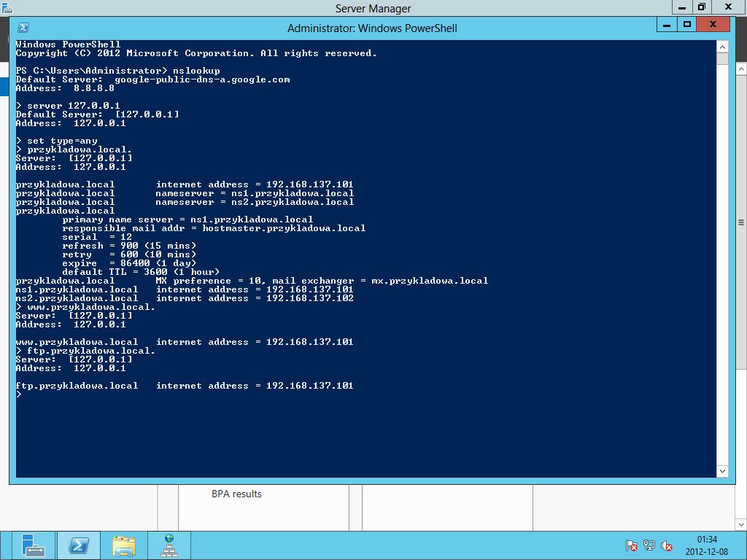
Task: Click the last nslookup prompt
Action: [19, 394]
